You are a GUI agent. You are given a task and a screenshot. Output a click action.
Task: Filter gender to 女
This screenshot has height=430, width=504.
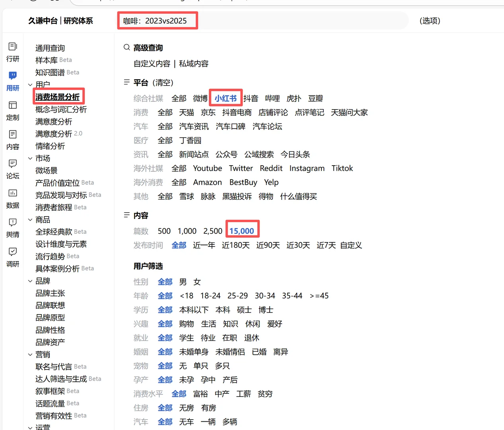coord(197,282)
